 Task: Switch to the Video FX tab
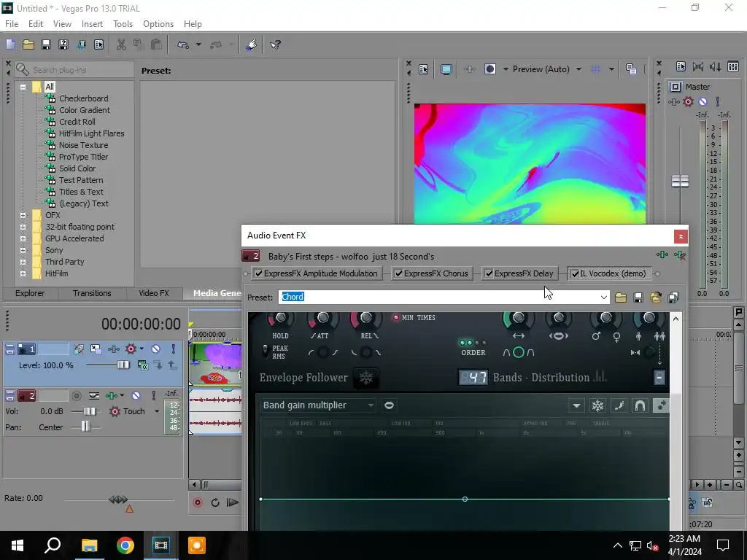click(x=154, y=293)
